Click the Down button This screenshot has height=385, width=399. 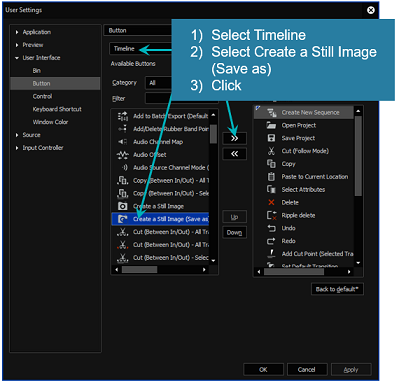234,232
